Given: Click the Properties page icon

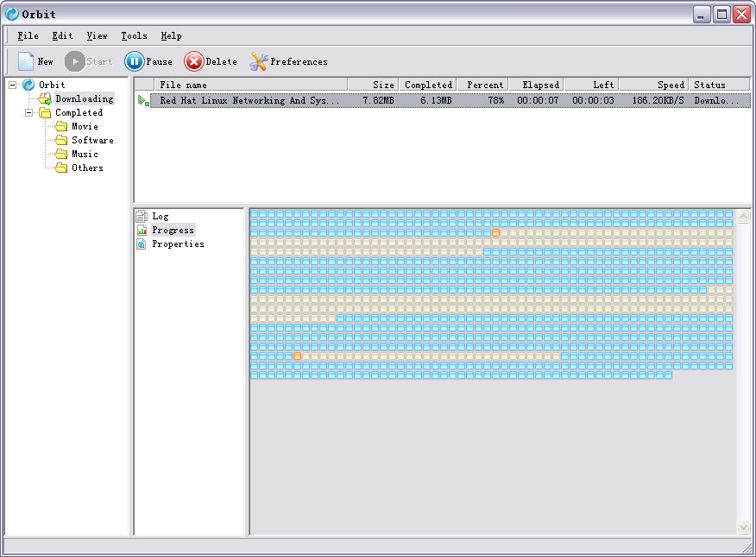Looking at the screenshot, I should tap(142, 244).
